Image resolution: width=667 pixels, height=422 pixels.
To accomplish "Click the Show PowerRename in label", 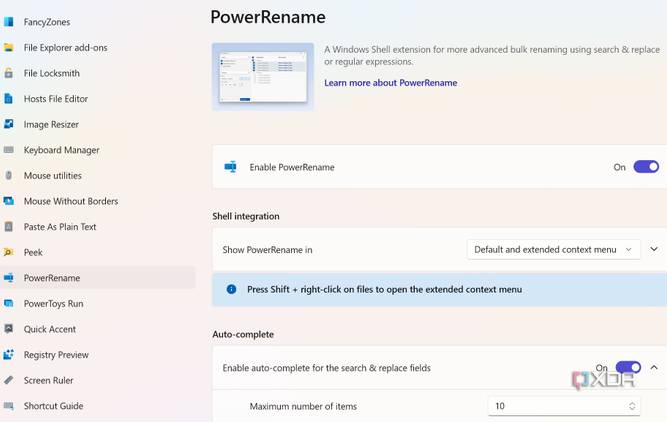I will point(267,250).
